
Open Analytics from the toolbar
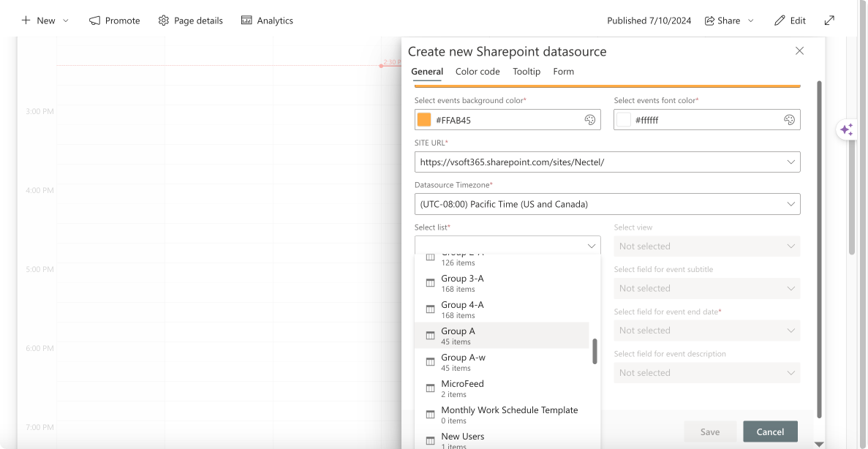(x=267, y=20)
